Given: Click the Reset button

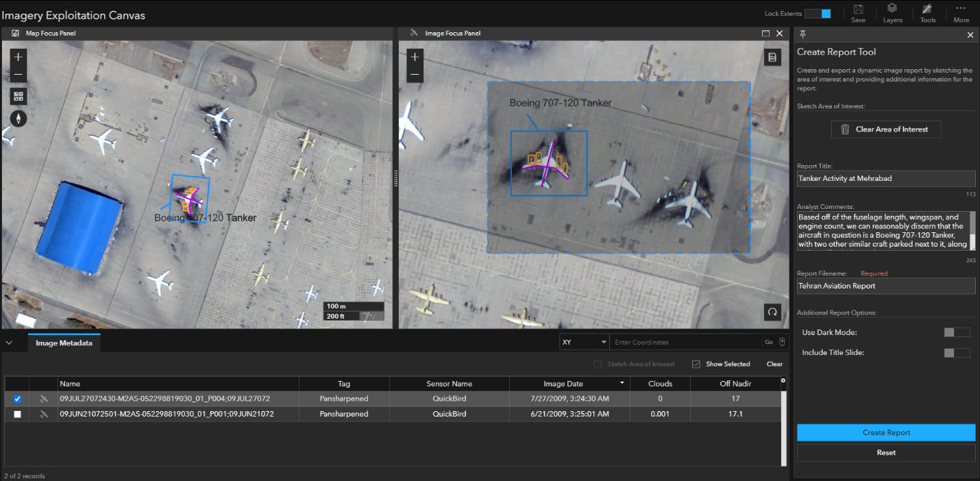Looking at the screenshot, I should click(886, 452).
